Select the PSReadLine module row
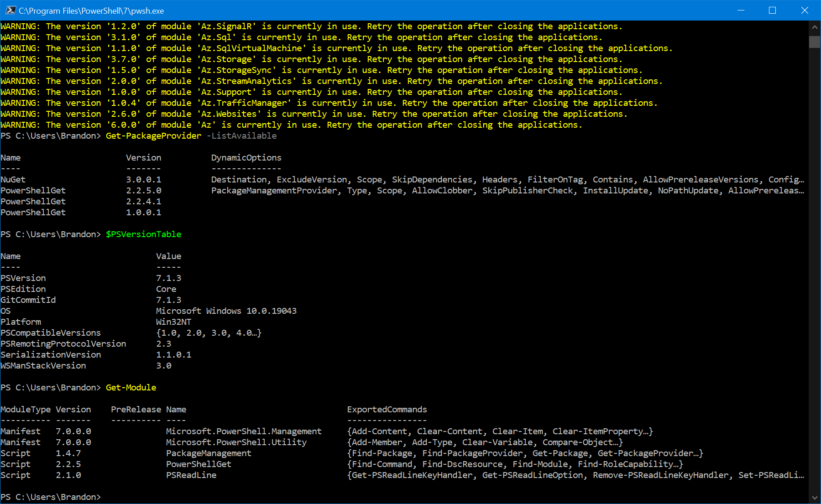821x504 pixels. [x=191, y=475]
